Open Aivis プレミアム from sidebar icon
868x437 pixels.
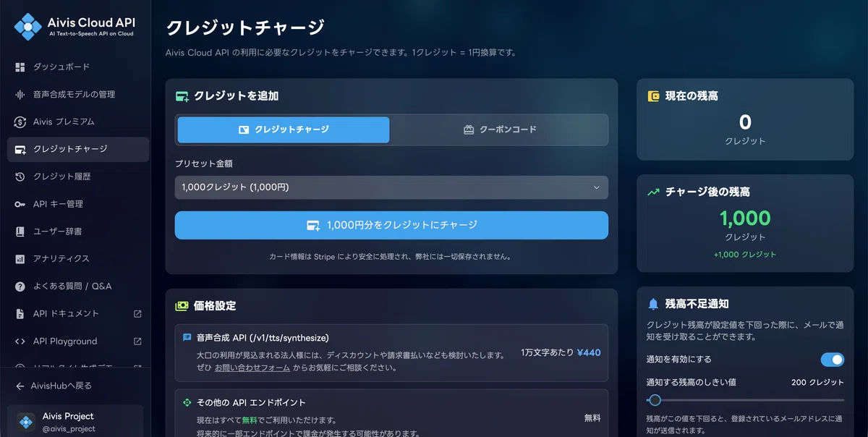point(20,122)
